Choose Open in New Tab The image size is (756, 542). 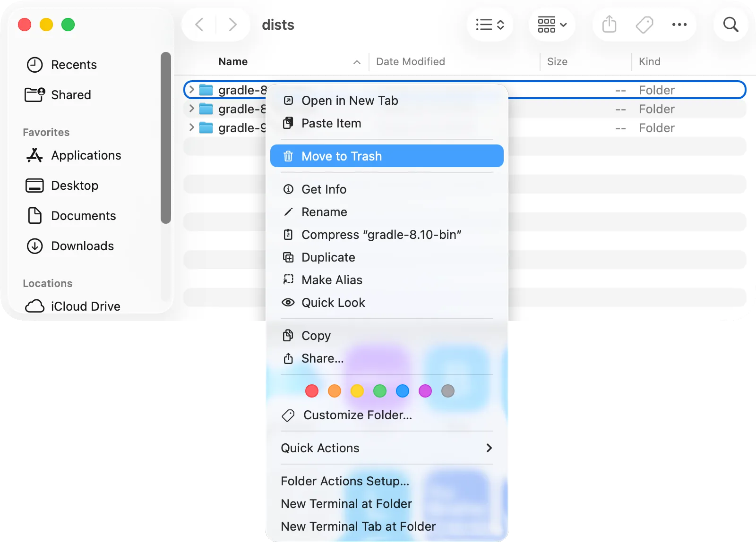pyautogui.click(x=387, y=101)
